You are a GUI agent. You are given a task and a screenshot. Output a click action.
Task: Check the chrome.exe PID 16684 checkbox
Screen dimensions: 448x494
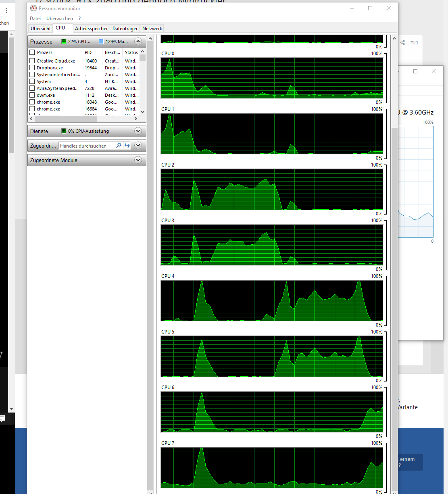click(x=32, y=109)
